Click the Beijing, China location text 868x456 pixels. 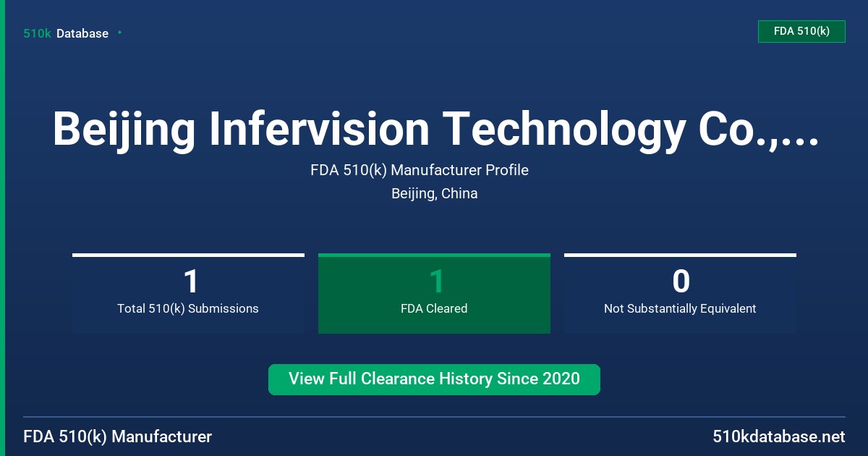tap(435, 193)
